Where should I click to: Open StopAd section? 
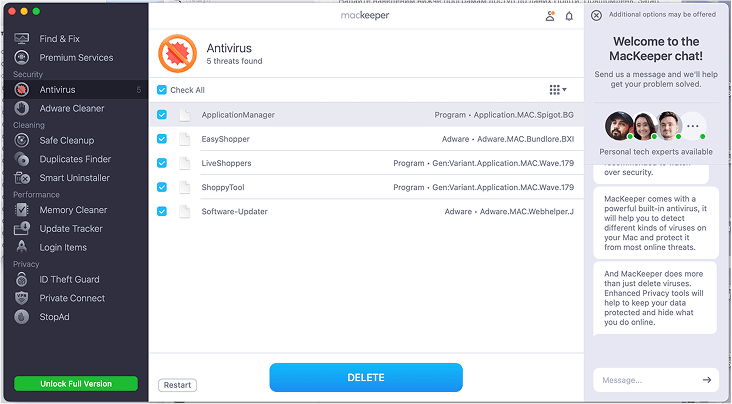[54, 317]
